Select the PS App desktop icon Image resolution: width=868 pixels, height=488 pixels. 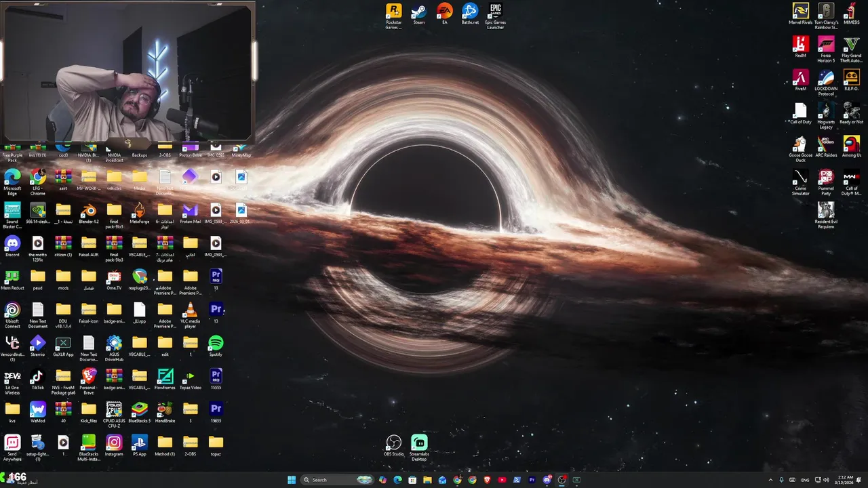(139, 445)
